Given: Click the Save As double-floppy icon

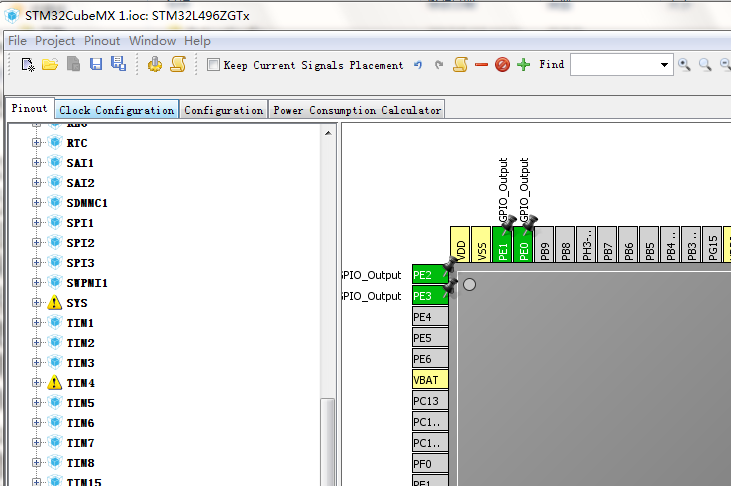Looking at the screenshot, I should [x=118, y=64].
